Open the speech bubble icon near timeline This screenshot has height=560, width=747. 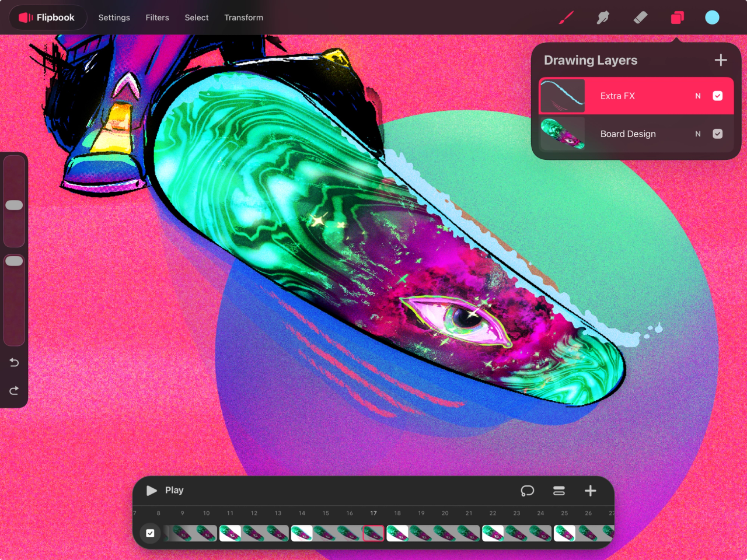[x=528, y=491]
